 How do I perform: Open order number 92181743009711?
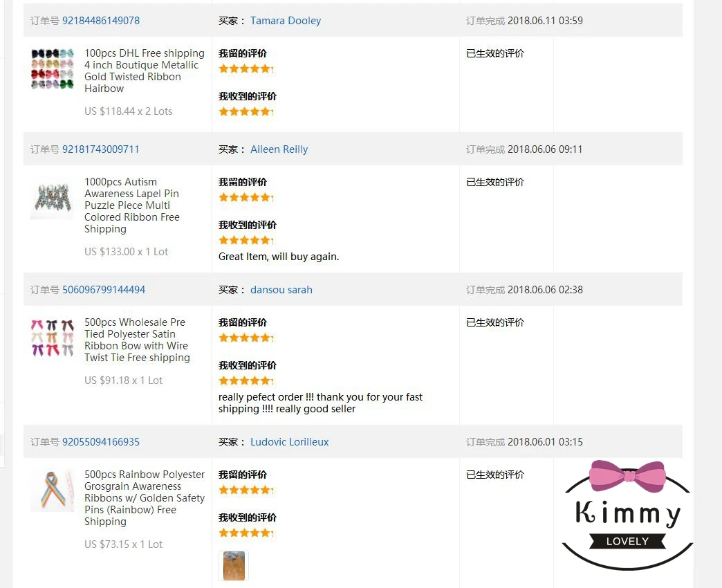click(101, 149)
